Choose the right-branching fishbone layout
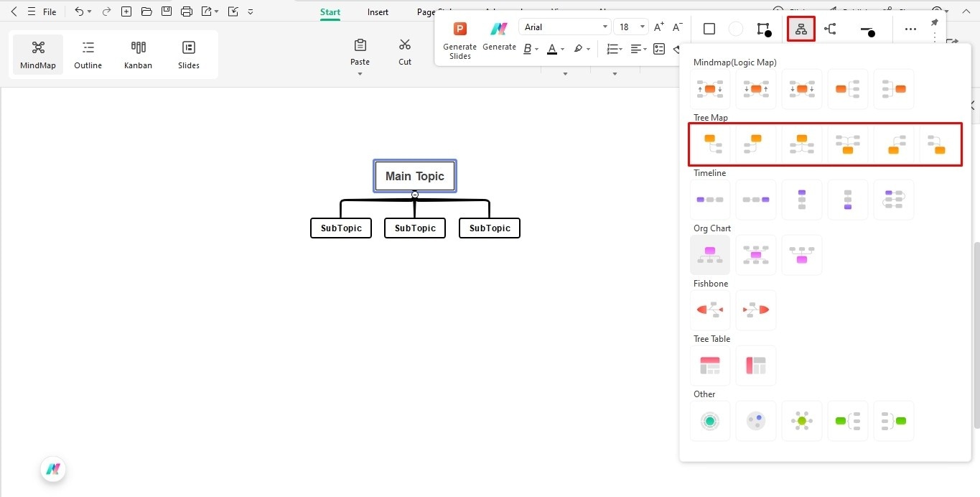The width and height of the screenshot is (980, 497). 755,310
